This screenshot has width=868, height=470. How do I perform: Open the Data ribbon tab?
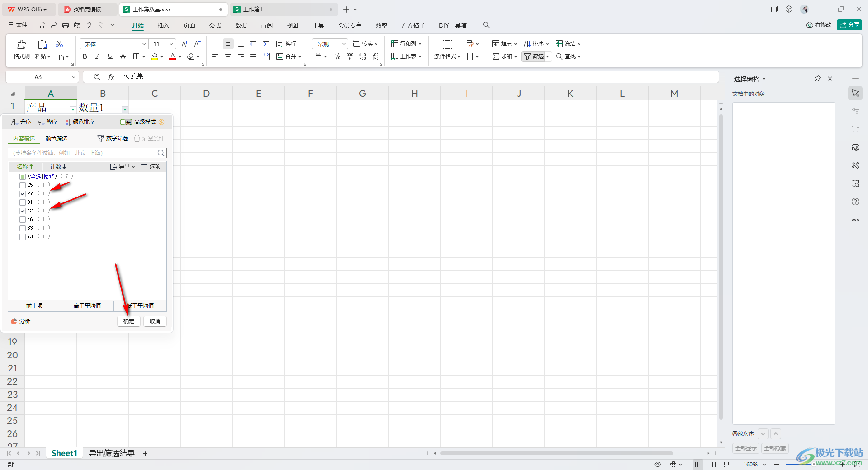[241, 25]
